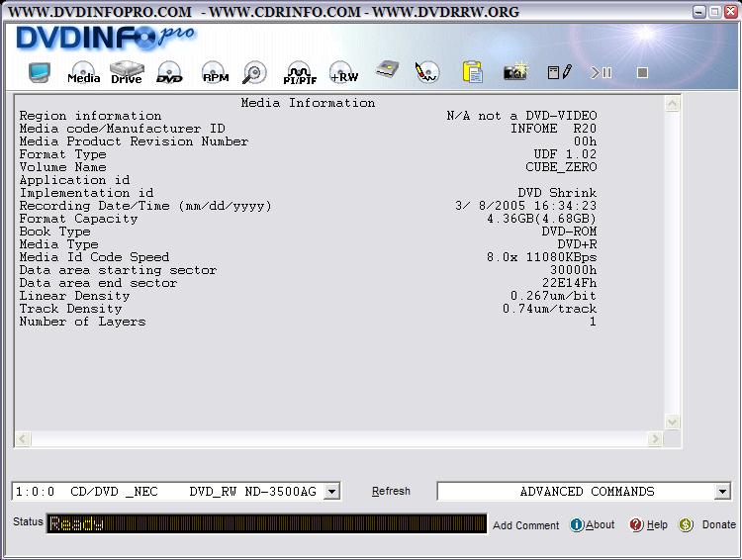Click the "DVD Shrink" implementation value
The image size is (742, 560).
557,193
